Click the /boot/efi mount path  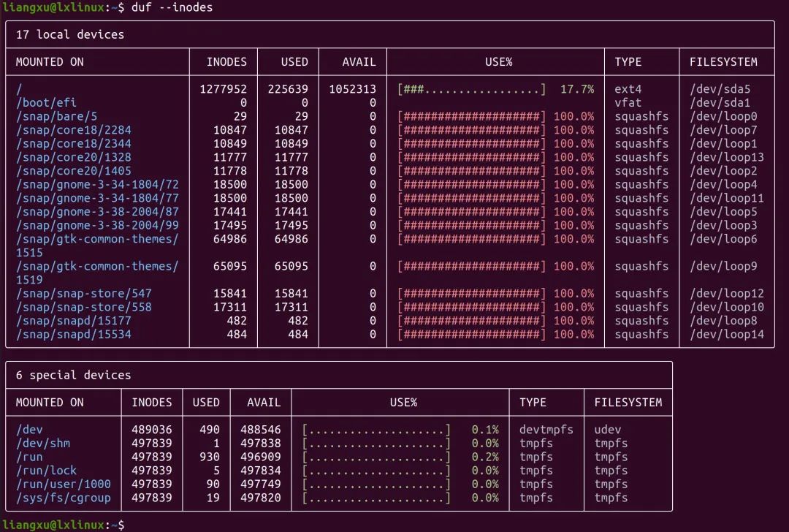point(46,103)
